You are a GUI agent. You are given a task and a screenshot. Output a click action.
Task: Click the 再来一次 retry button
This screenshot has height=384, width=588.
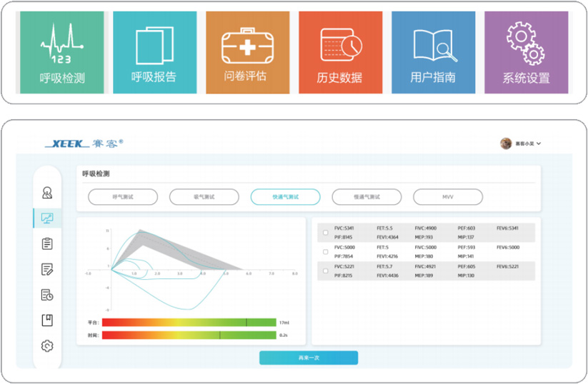(309, 358)
